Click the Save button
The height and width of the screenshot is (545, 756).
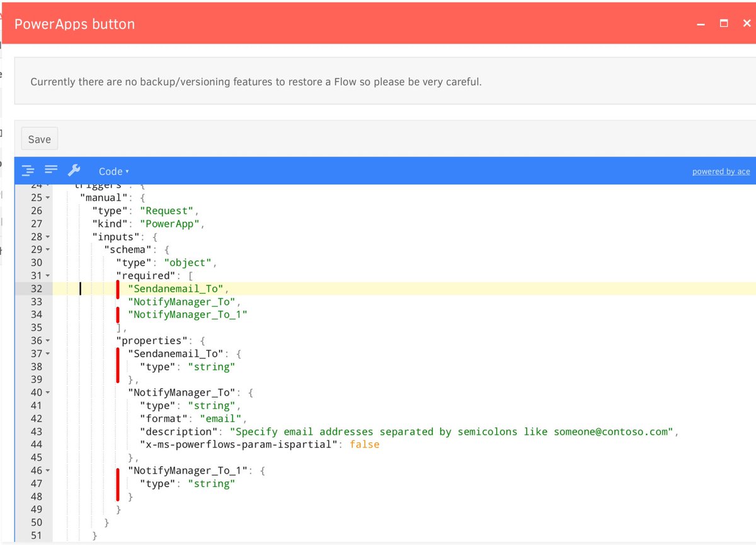[x=39, y=139]
